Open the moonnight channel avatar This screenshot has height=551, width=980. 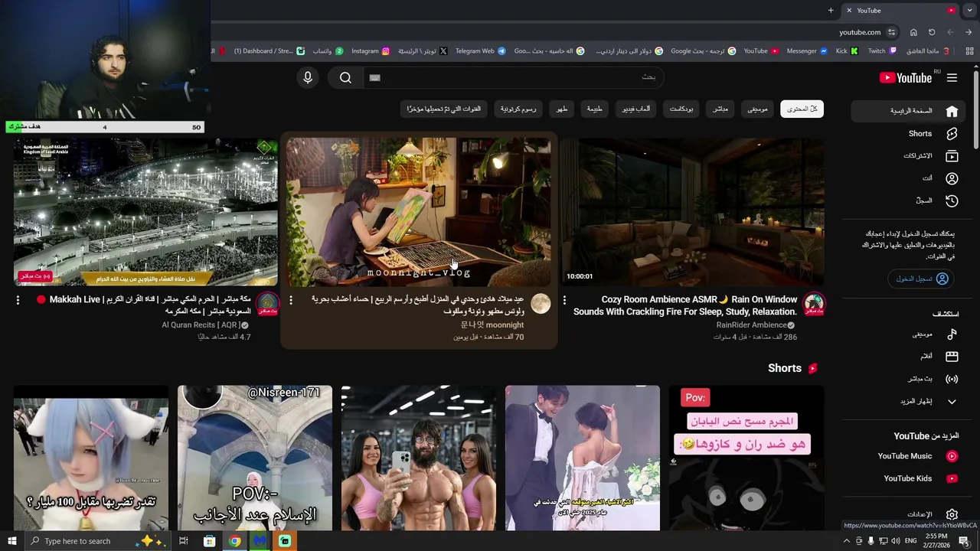(x=541, y=304)
